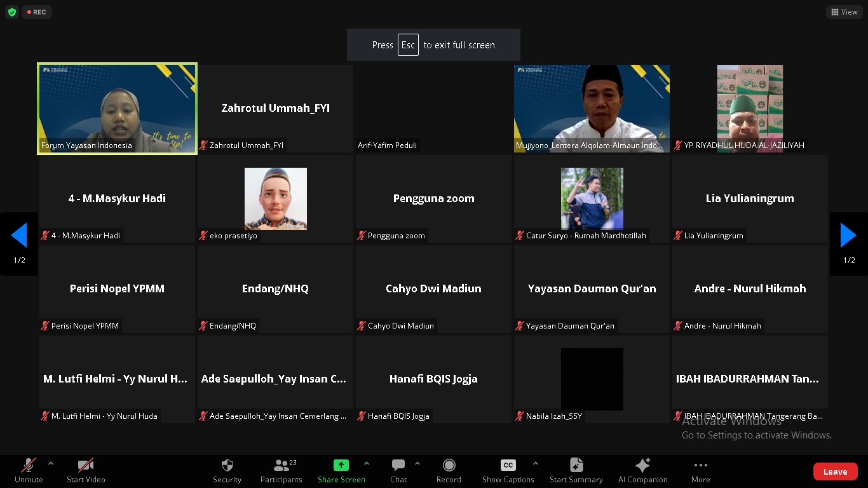The height and width of the screenshot is (488, 868).
Task: Click muted mic icon on Zahrotul Ummah_FYI tile
Action: tap(203, 146)
